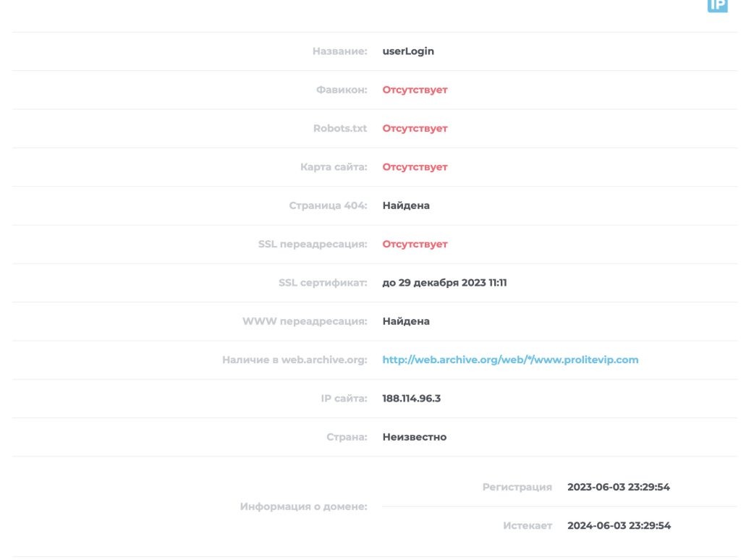
Task: Click the registration date 2023-06-03 23:29:54
Action: 618,487
